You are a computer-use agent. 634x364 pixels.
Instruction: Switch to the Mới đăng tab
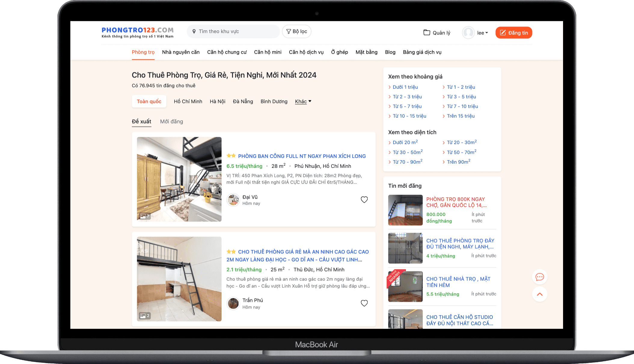click(x=171, y=122)
